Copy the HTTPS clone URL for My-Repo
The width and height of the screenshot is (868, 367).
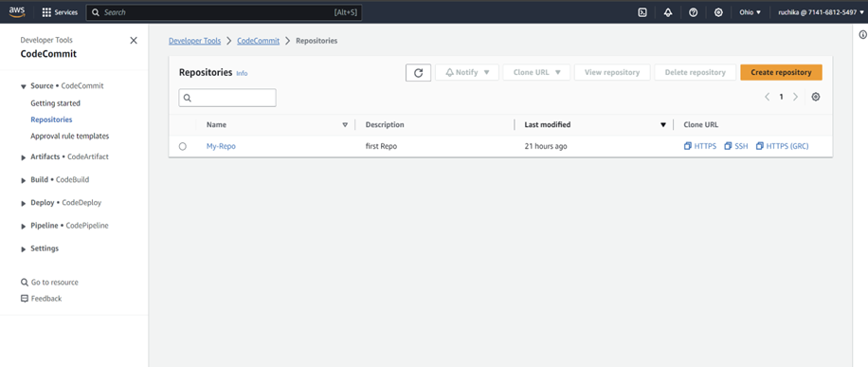[x=699, y=146]
